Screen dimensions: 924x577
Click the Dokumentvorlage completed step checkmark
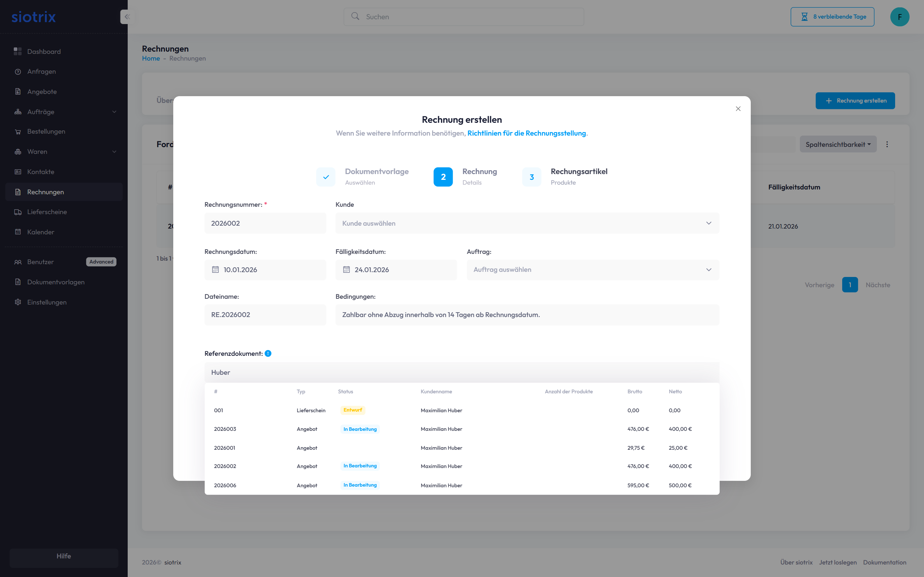click(x=326, y=177)
